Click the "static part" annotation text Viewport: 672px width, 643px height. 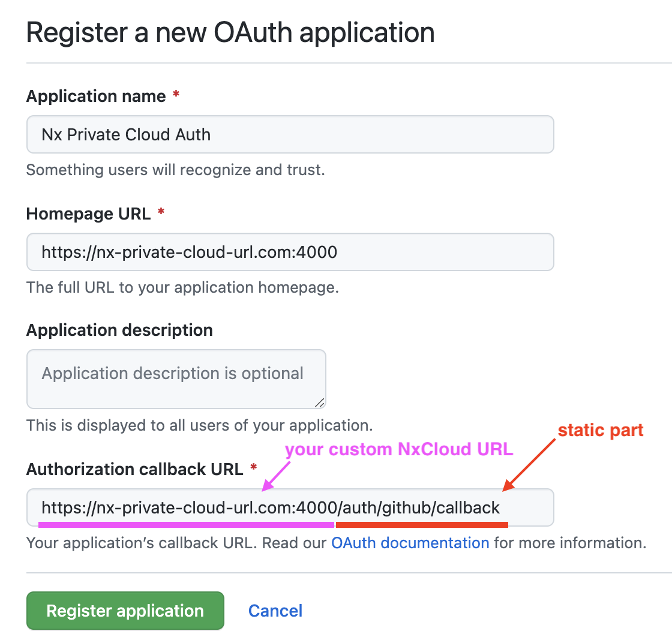coord(601,430)
